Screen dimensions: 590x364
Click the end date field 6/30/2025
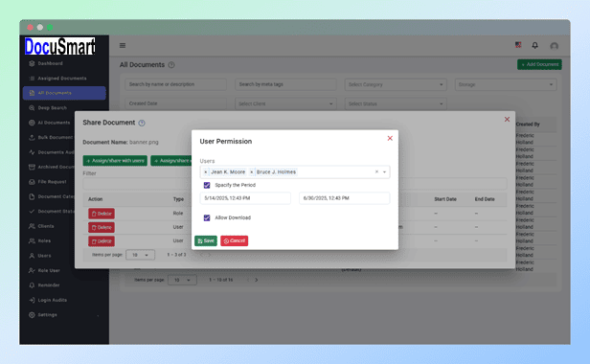point(344,198)
